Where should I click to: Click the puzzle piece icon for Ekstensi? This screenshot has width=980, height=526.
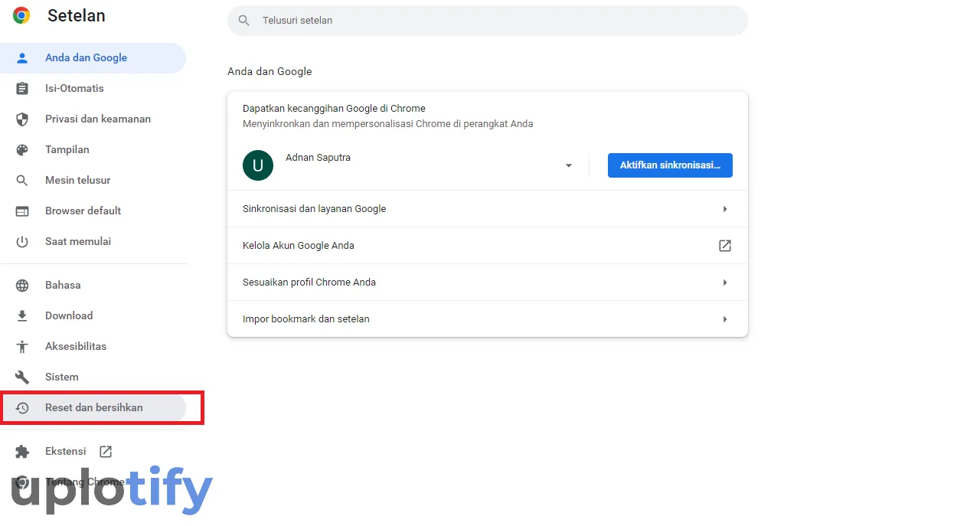[22, 451]
